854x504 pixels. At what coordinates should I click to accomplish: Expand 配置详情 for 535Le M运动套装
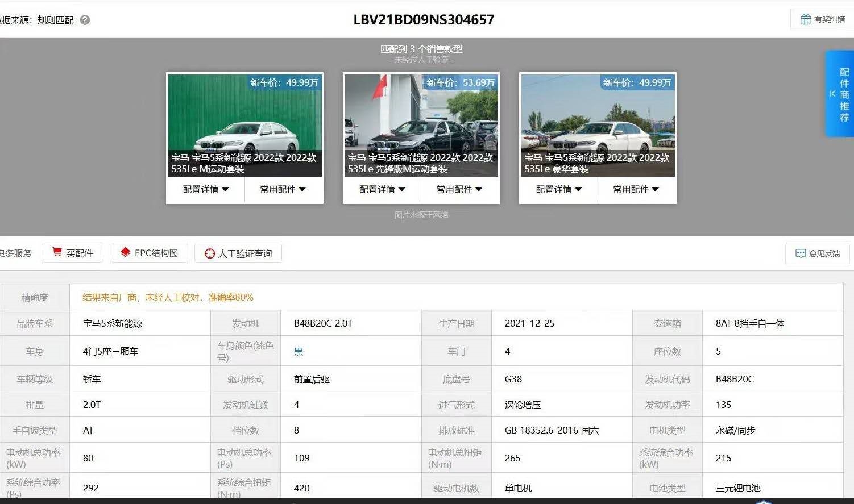(x=205, y=189)
